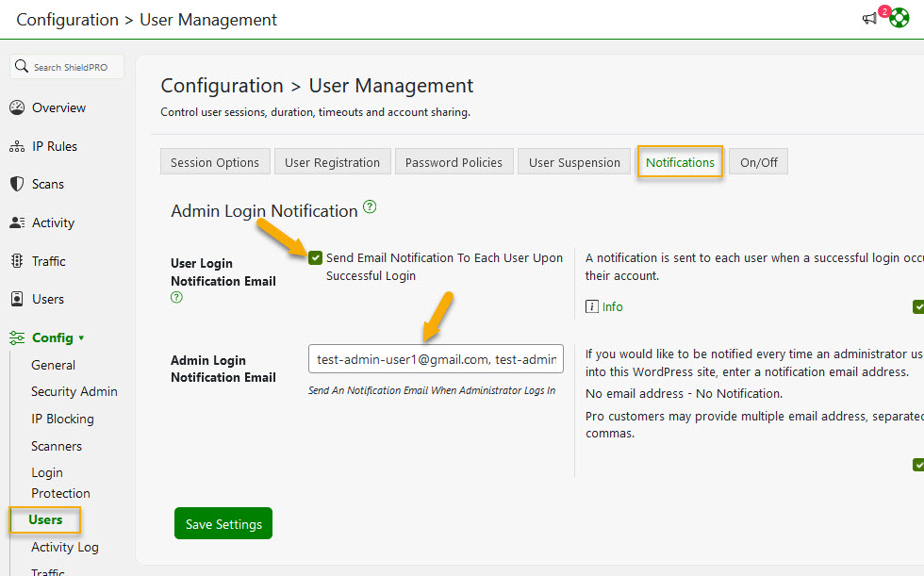
Task: Open the Overview dashboard icon
Action: 17,107
